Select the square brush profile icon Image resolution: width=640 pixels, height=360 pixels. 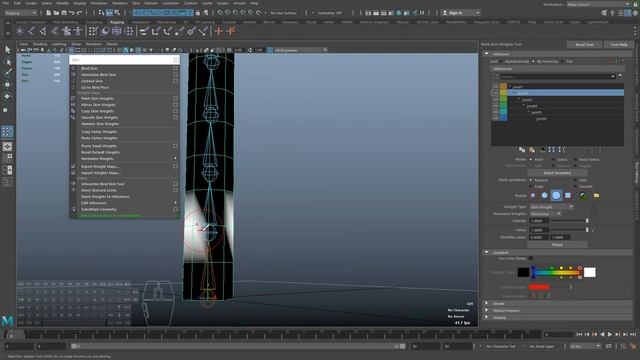tap(568, 196)
